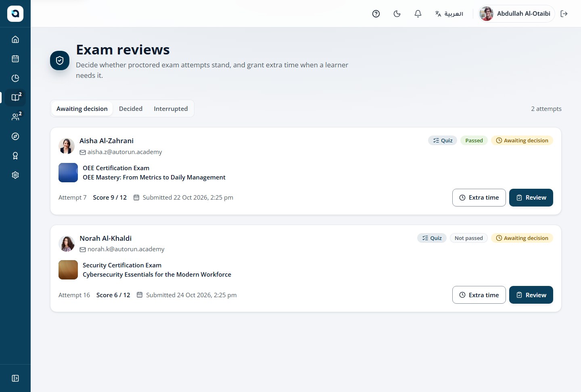Open the pie chart analytics icon

[x=15, y=78]
